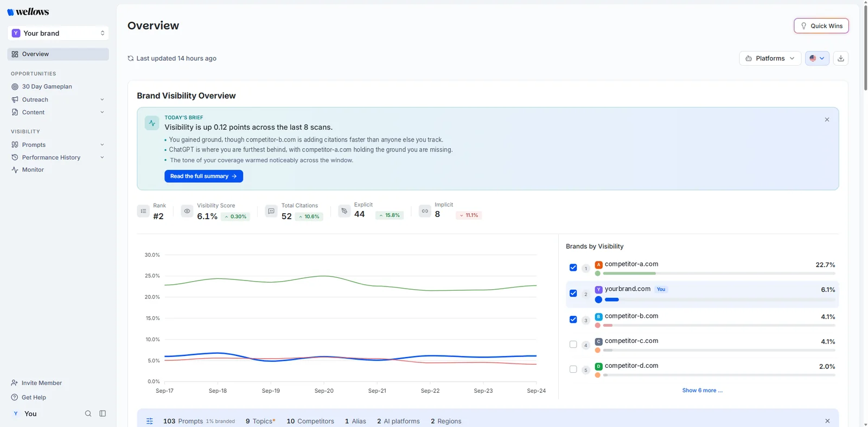Click the download export icon
Viewport: 868px width, 427px height.
(841, 58)
